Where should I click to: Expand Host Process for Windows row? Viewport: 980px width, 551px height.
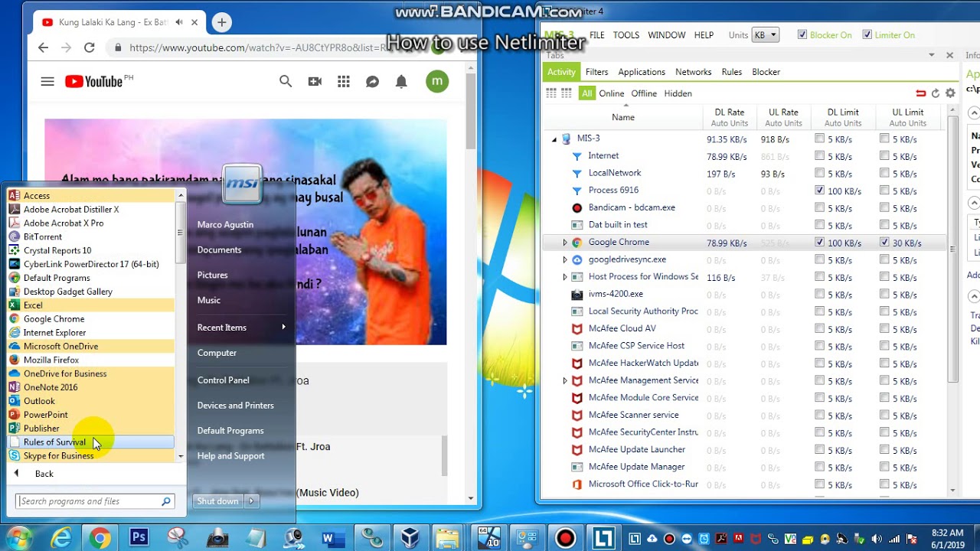[565, 277]
